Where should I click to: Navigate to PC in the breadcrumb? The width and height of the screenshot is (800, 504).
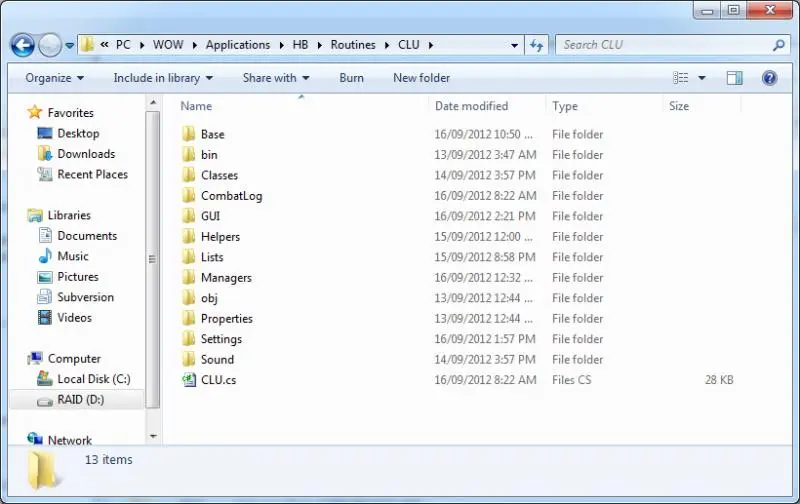(123, 45)
